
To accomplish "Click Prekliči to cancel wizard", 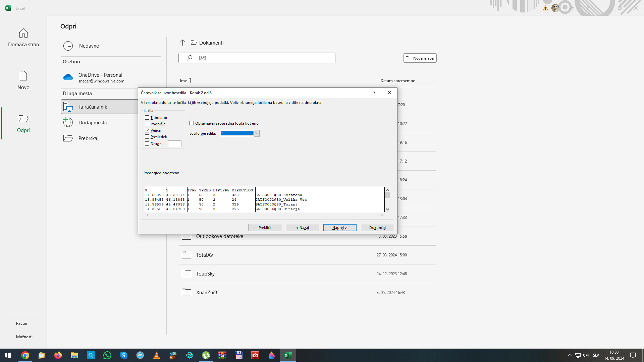I will coord(265,228).
